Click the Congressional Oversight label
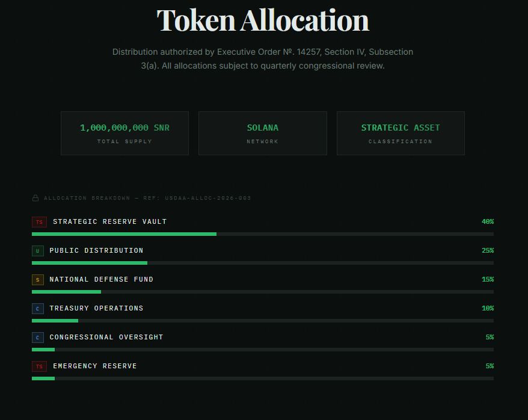 [106, 337]
